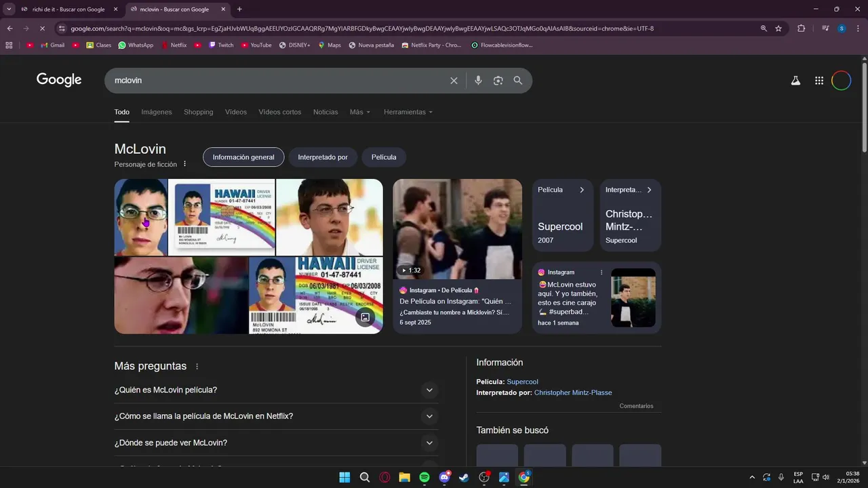The image size is (868, 488).
Task: Open the Search Labs flask icon
Action: click(x=795, y=81)
